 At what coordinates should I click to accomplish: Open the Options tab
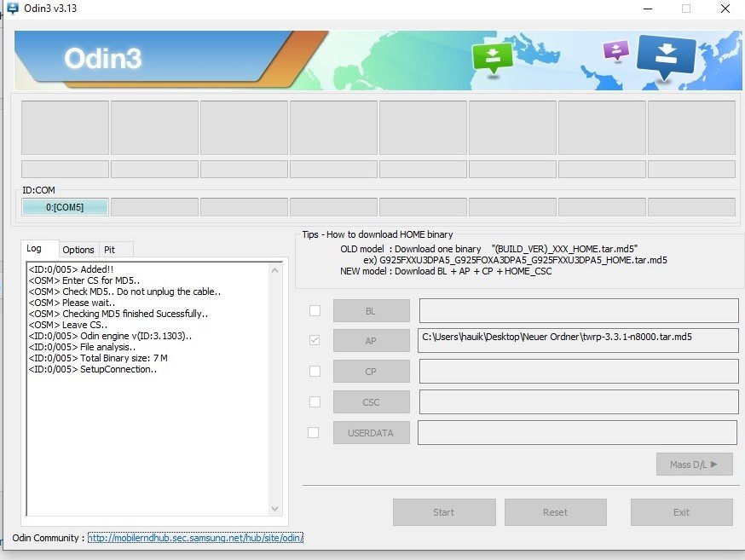(78, 250)
